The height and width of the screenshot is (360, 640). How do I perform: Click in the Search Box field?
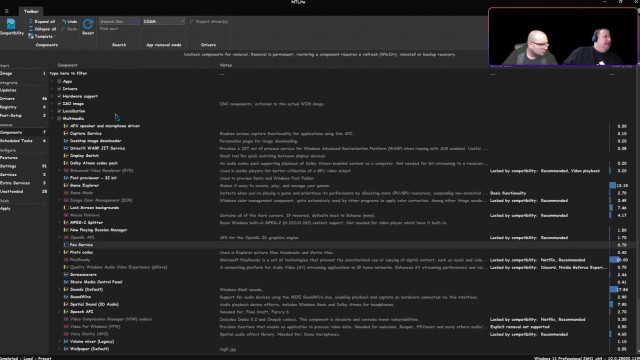click(119, 21)
